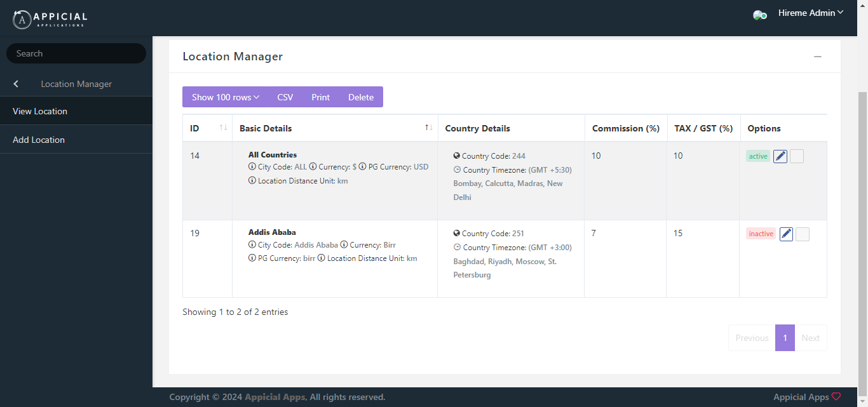Screen dimensions: 868x407
Task: Sort by Basic Details column arrows
Action: (x=428, y=128)
